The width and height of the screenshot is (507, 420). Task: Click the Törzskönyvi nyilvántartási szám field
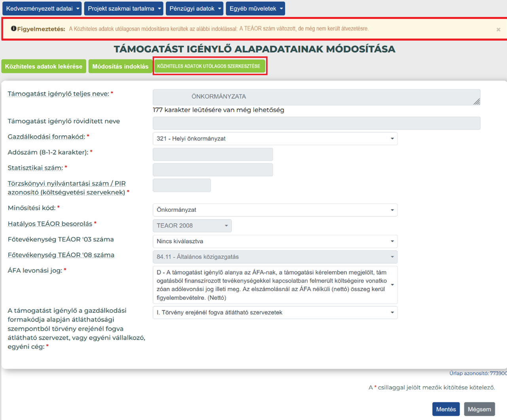pos(182,185)
